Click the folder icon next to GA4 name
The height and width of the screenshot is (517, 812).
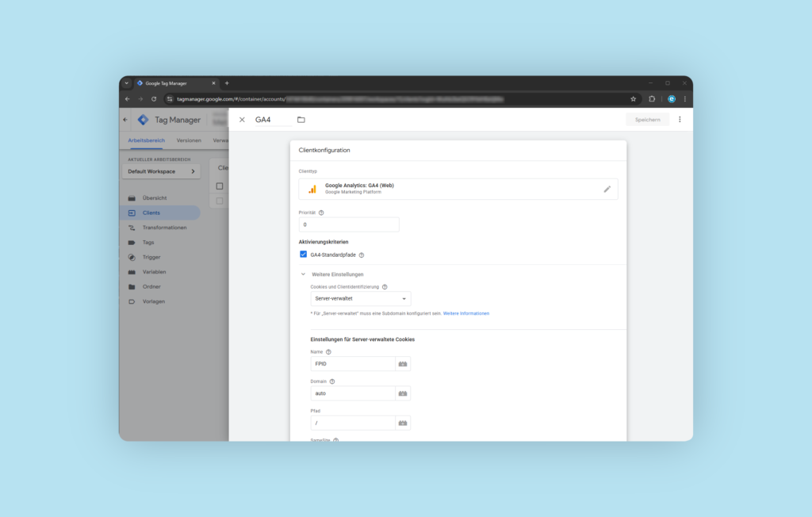tap(301, 120)
